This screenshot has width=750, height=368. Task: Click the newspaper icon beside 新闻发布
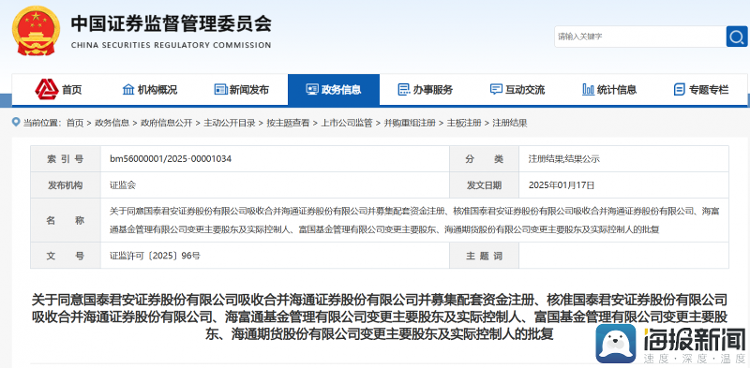pos(221,89)
